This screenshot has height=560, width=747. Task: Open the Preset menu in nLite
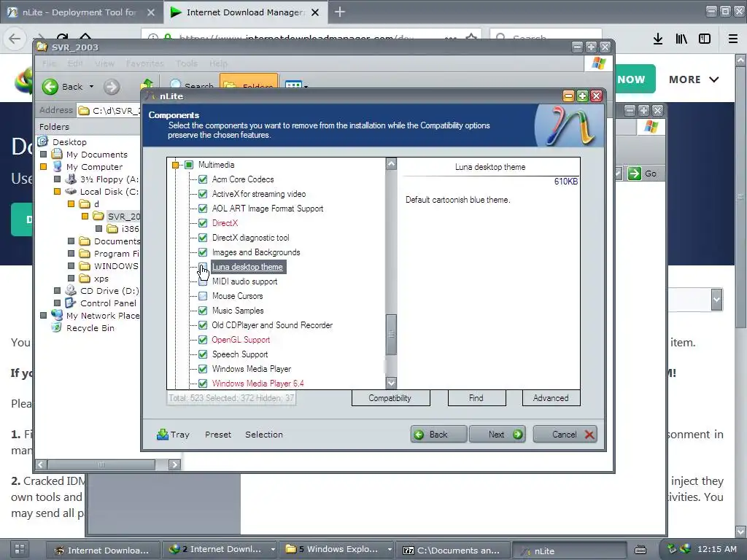(x=218, y=435)
